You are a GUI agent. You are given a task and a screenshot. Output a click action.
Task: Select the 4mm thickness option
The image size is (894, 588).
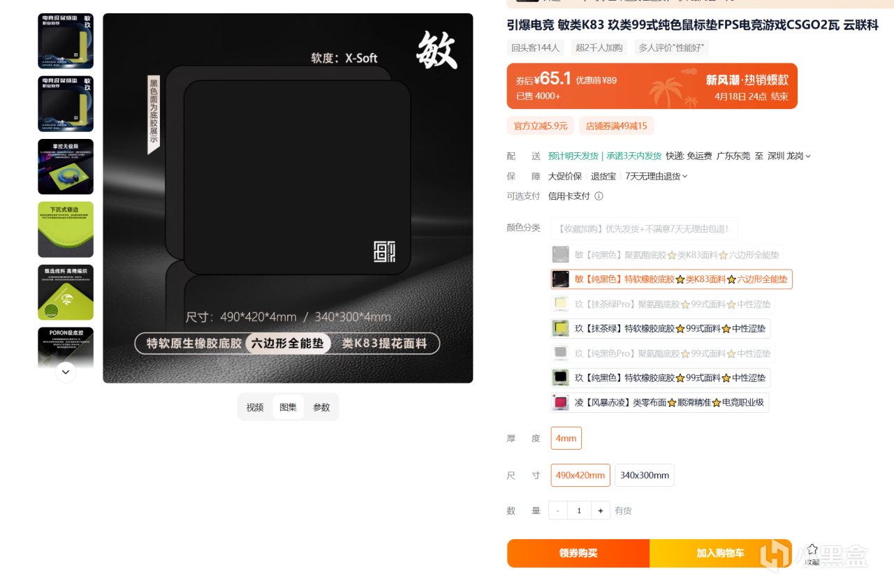click(x=566, y=438)
